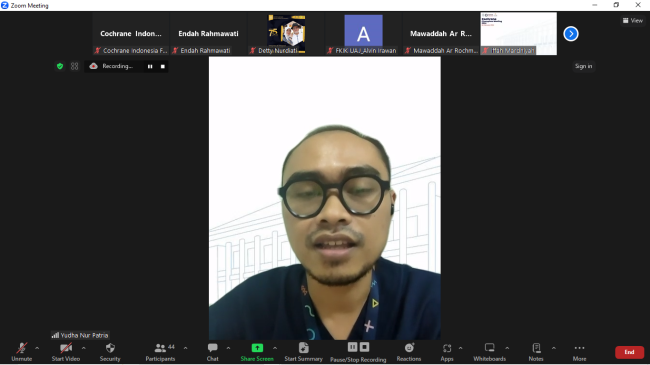Viewport: 650px width, 365px height.
Task: Open the Participants panel
Action: [x=160, y=352]
